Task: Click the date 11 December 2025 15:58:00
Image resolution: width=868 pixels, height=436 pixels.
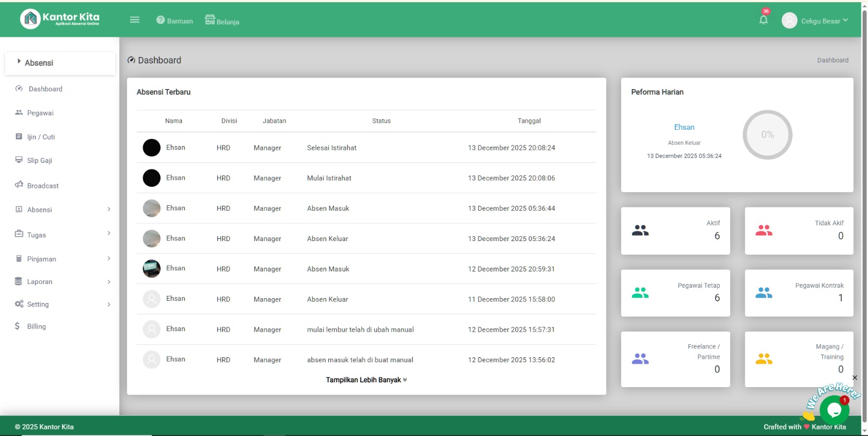Action: point(512,299)
